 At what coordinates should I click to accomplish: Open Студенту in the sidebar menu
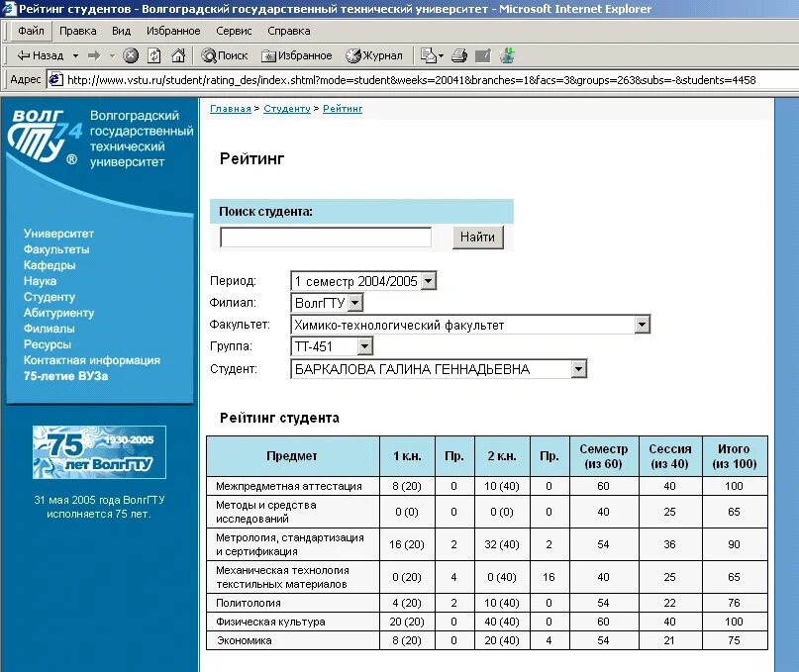(x=50, y=297)
